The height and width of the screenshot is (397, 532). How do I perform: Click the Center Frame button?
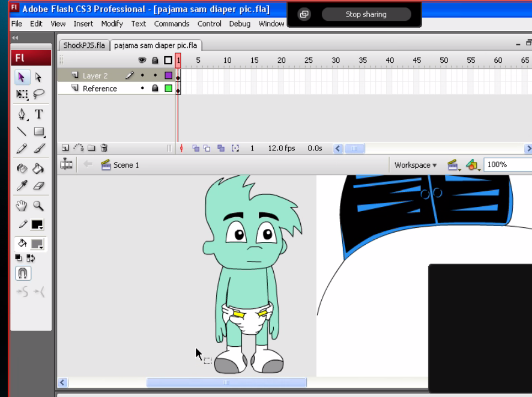pos(181,148)
